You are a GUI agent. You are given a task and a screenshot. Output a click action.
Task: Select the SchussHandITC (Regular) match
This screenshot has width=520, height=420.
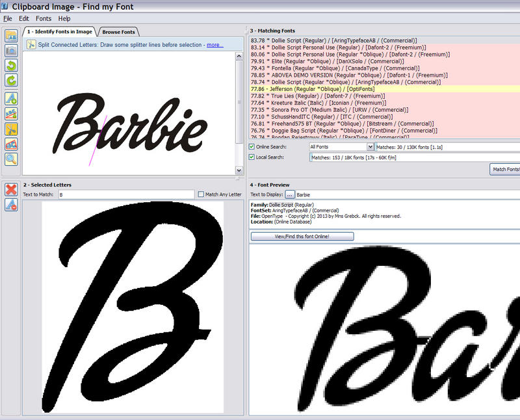pyautogui.click(x=385, y=117)
